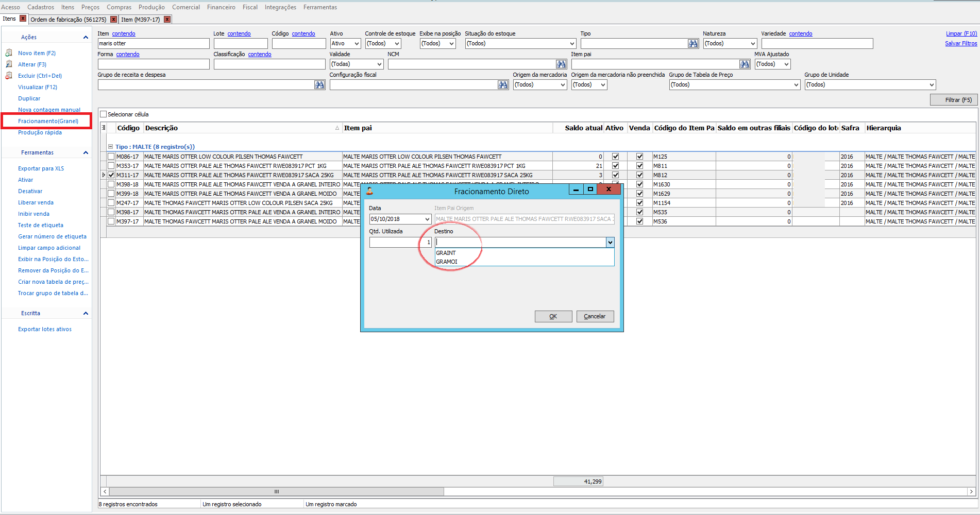Open the Integrações menu

(280, 7)
